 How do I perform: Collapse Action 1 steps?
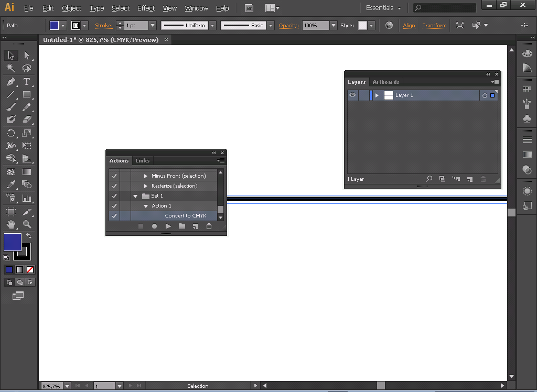146,206
